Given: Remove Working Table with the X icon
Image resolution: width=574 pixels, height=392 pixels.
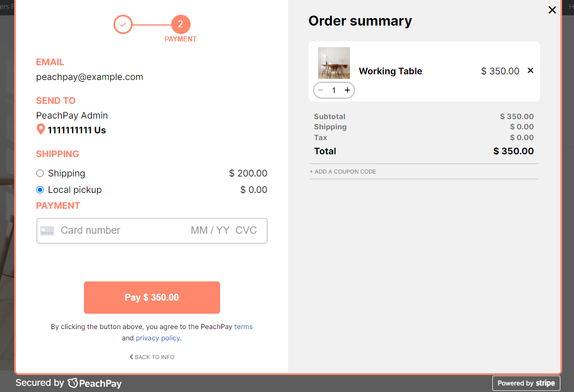Looking at the screenshot, I should (530, 70).
